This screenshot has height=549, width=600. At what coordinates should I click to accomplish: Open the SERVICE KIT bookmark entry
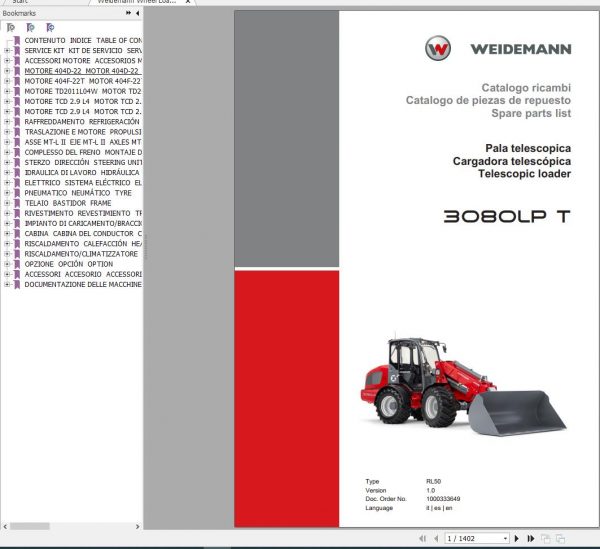pos(83,51)
